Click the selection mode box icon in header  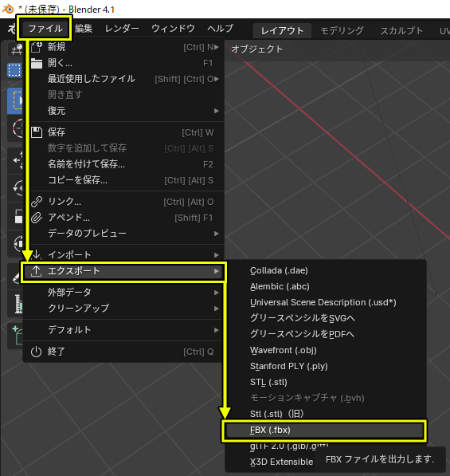[x=14, y=70]
